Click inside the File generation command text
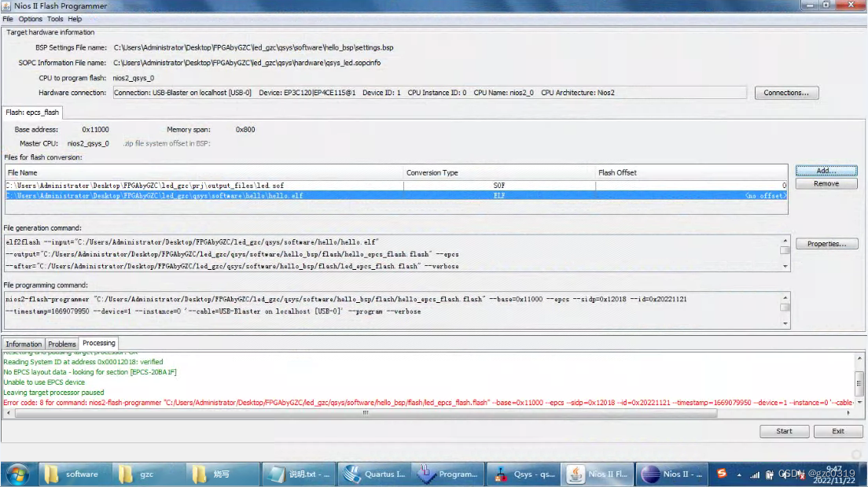This screenshot has height=487, width=868. click(x=392, y=254)
